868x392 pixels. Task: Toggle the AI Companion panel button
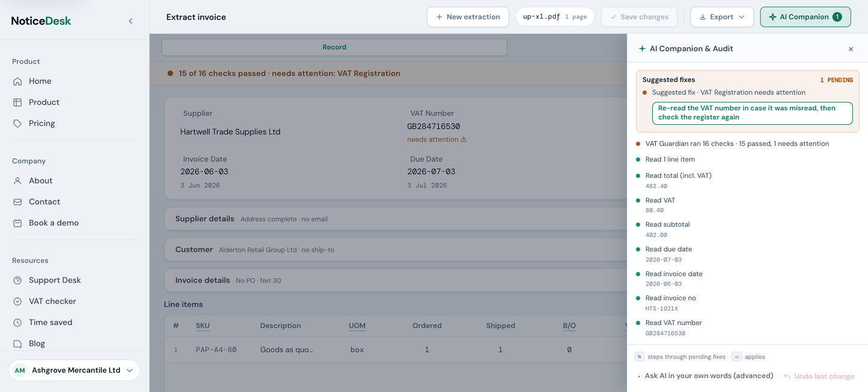[x=805, y=17]
